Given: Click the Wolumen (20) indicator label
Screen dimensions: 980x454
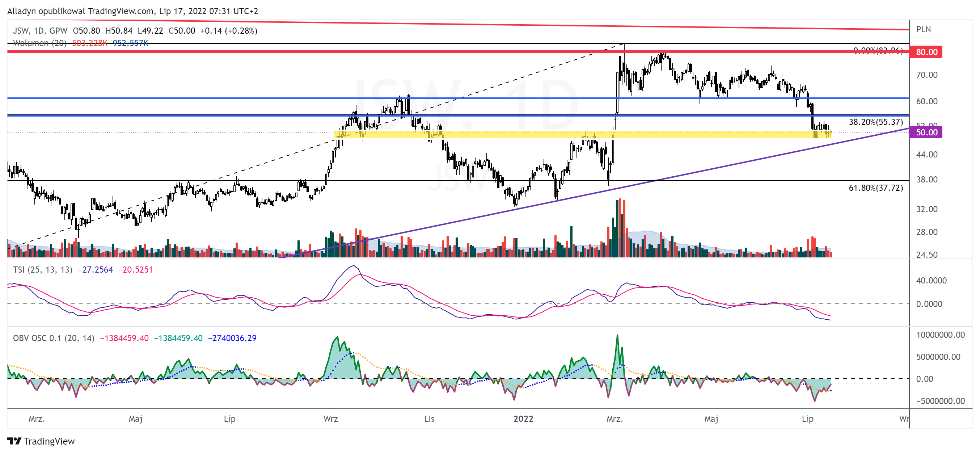Looking at the screenshot, I should [39, 43].
